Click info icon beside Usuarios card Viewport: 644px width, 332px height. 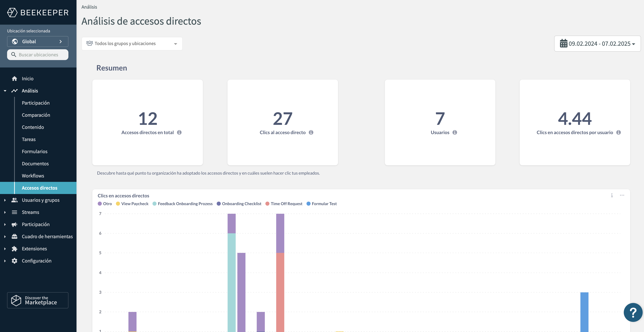(x=455, y=132)
